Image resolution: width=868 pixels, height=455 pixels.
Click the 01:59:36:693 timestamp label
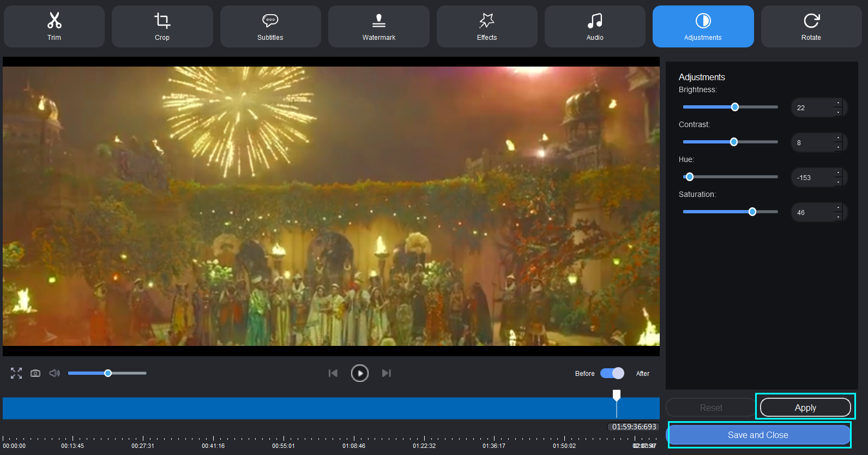634,427
